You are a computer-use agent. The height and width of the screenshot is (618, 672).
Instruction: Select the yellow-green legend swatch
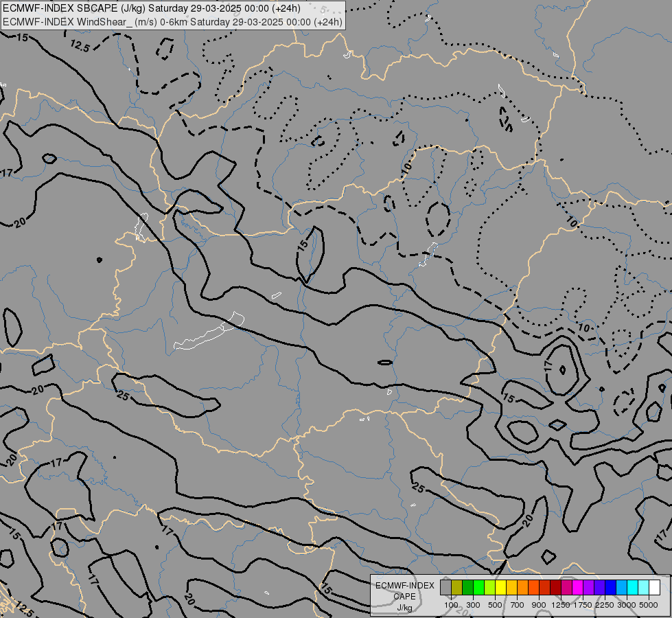[x=490, y=587]
